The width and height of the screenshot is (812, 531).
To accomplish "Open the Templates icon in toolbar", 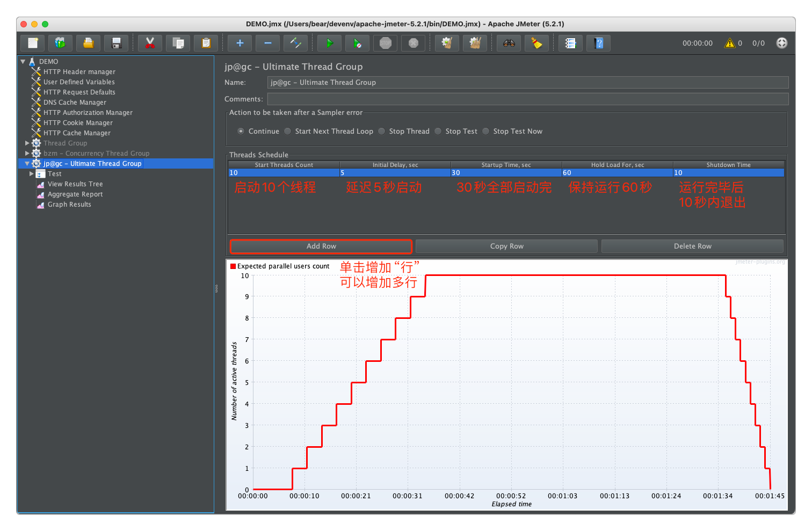I will [x=61, y=43].
